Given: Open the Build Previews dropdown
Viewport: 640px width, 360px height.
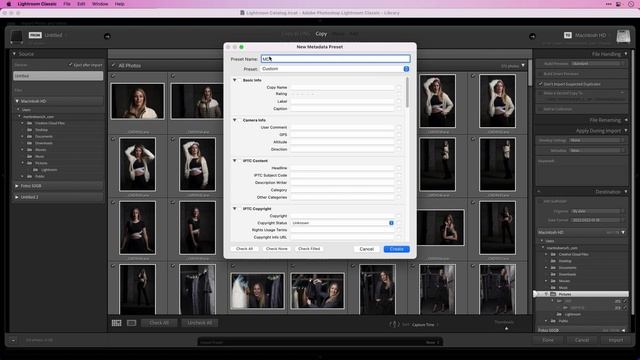Looking at the screenshot, I should (x=598, y=64).
